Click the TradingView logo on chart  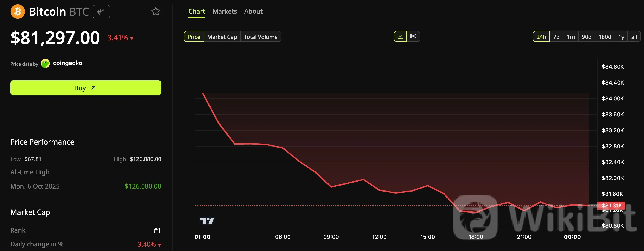click(207, 221)
